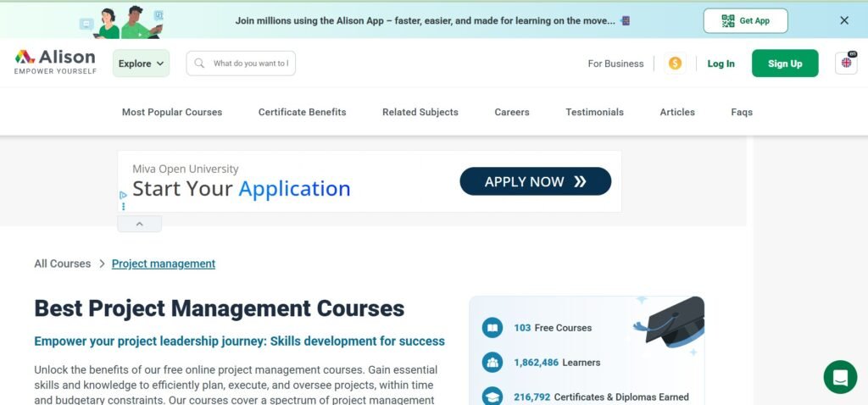Click the QR code icon in Get App
The height and width of the screenshot is (405, 868).
728,21
